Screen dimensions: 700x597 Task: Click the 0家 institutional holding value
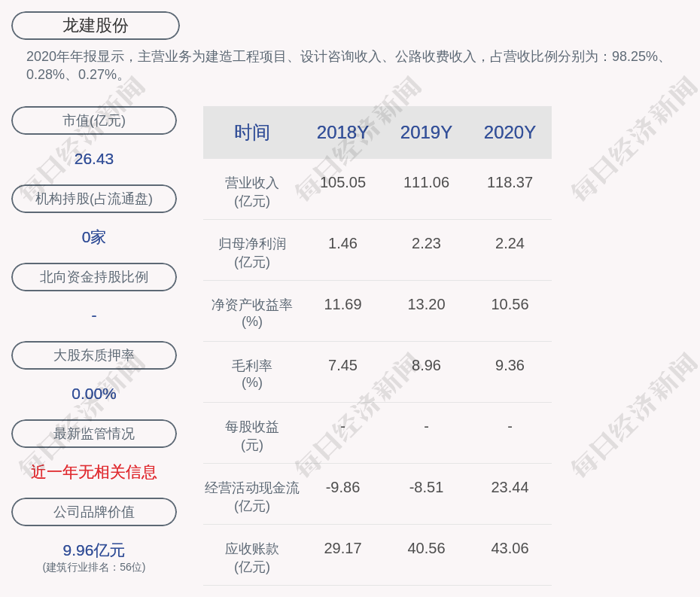94,237
